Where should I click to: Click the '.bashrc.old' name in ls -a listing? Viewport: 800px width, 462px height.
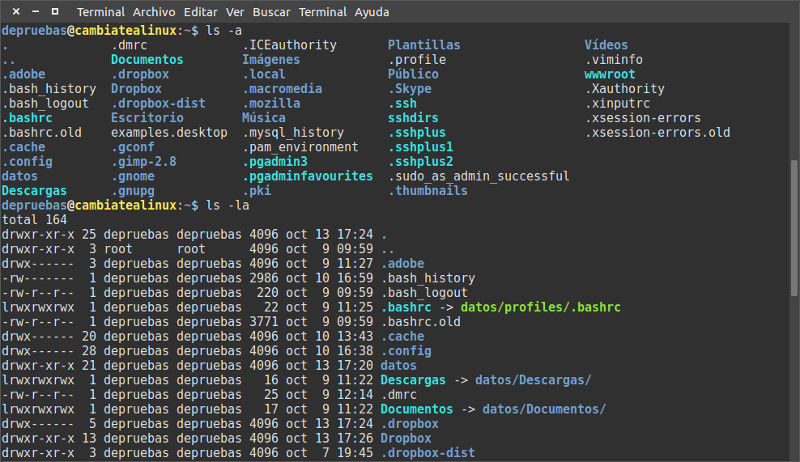pyautogui.click(x=42, y=133)
